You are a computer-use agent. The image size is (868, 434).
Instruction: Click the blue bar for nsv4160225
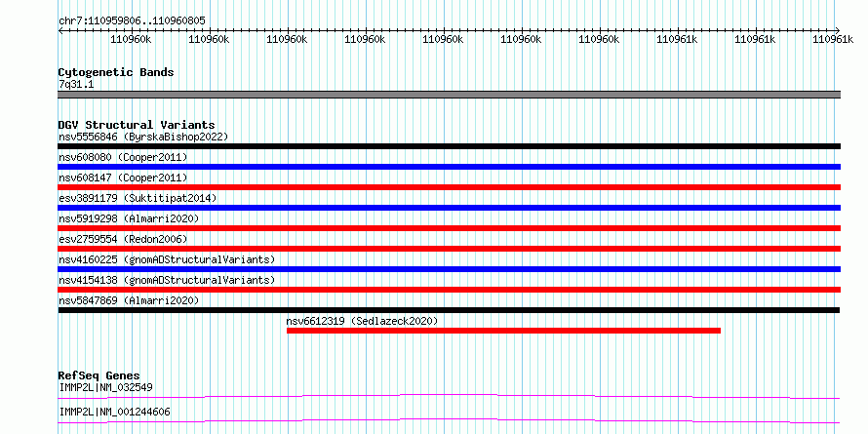pyautogui.click(x=449, y=269)
